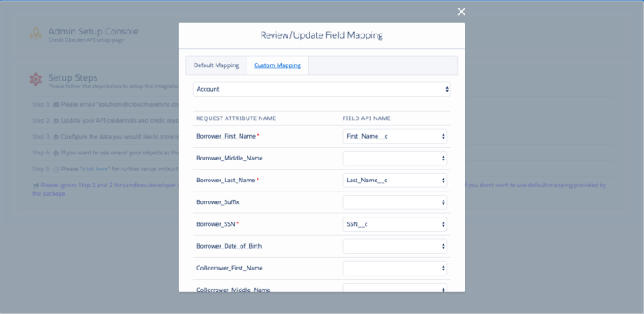
Task: Click the Borrower_Middle_Name attribute label
Action: click(x=230, y=158)
